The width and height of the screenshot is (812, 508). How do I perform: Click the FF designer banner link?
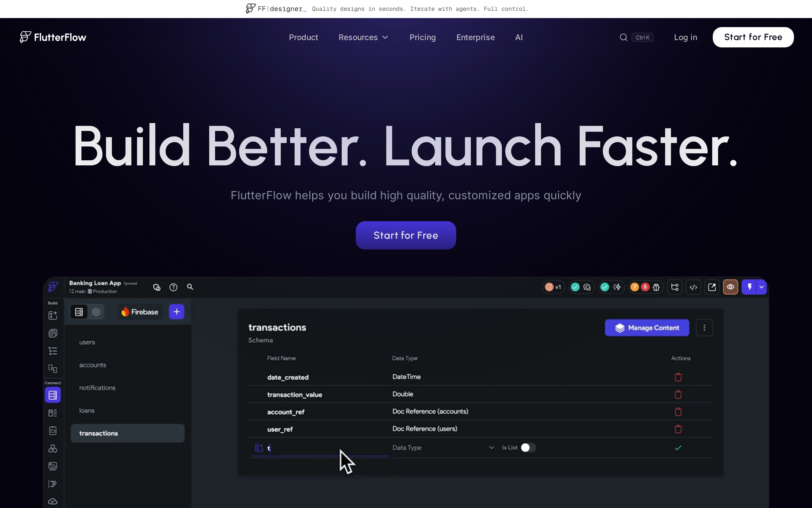click(387, 9)
